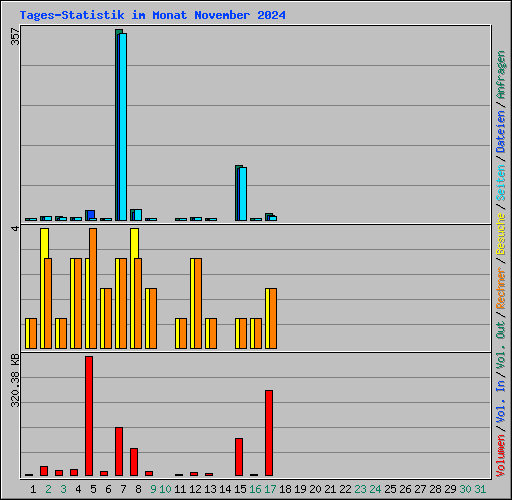
Task: Click the orange hosts bar for day 6
Action: (108, 318)
